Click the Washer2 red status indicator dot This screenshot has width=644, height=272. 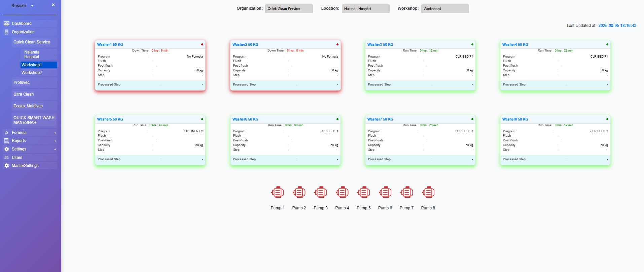coord(337,44)
